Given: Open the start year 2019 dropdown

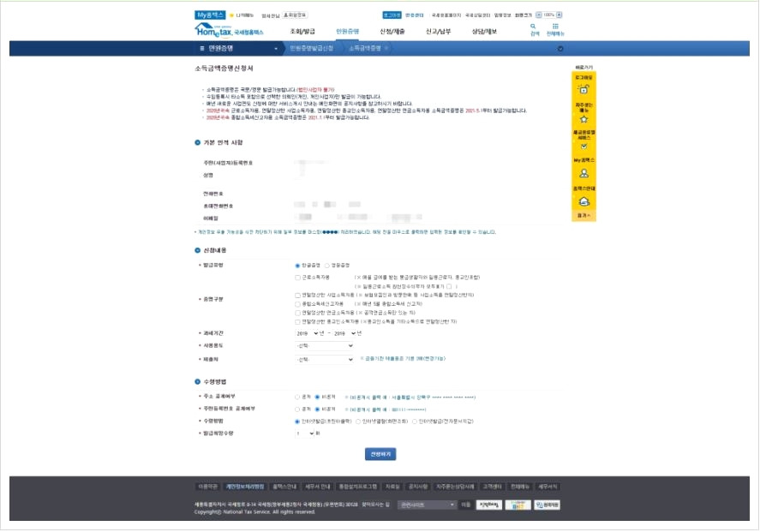Looking at the screenshot, I should pyautogui.click(x=308, y=333).
